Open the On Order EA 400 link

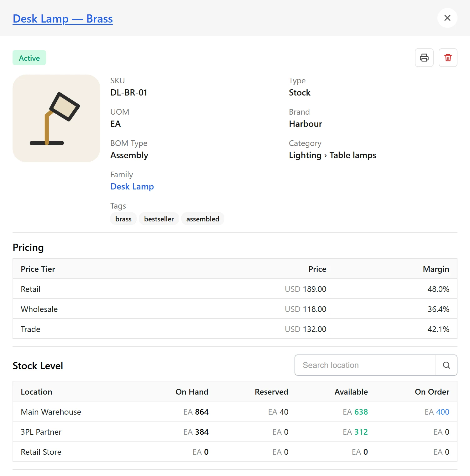tap(437, 412)
